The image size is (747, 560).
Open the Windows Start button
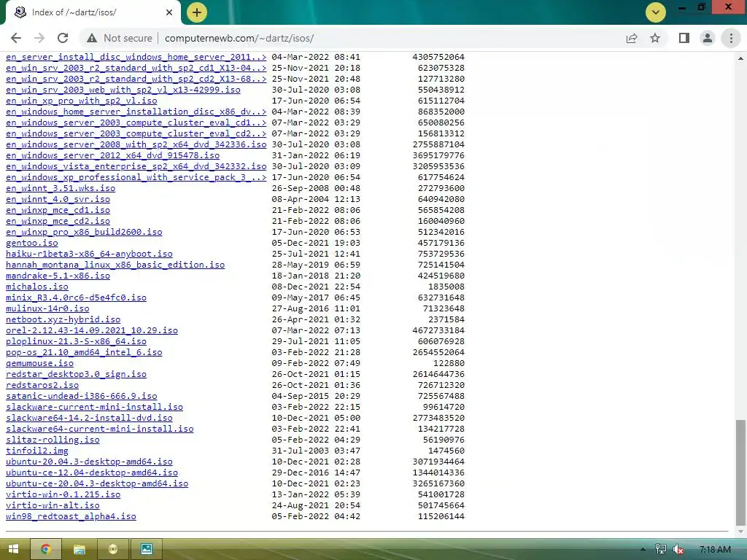pos(13,549)
